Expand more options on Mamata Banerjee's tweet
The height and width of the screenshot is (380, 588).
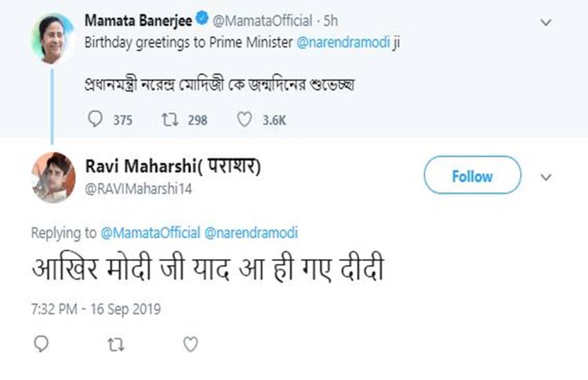(546, 22)
